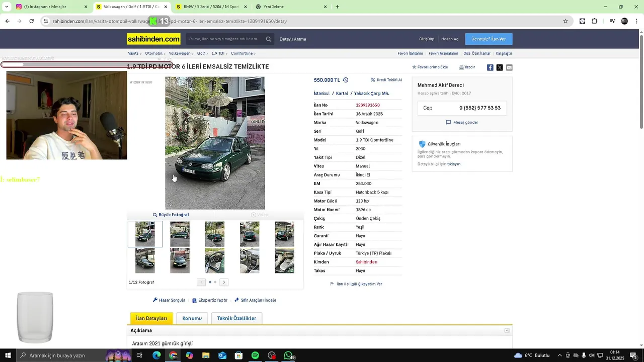The height and width of the screenshot is (362, 644).
Task: Open WhatsApp from taskbar
Action: (x=289, y=355)
